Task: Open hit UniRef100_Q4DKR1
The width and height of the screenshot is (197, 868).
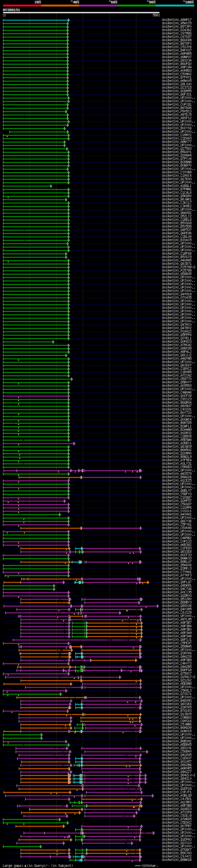Action: click(x=176, y=585)
